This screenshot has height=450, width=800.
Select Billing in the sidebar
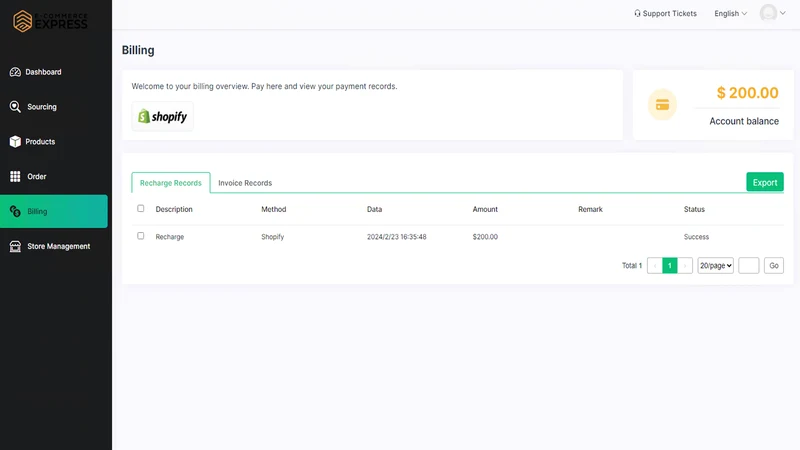click(54, 211)
